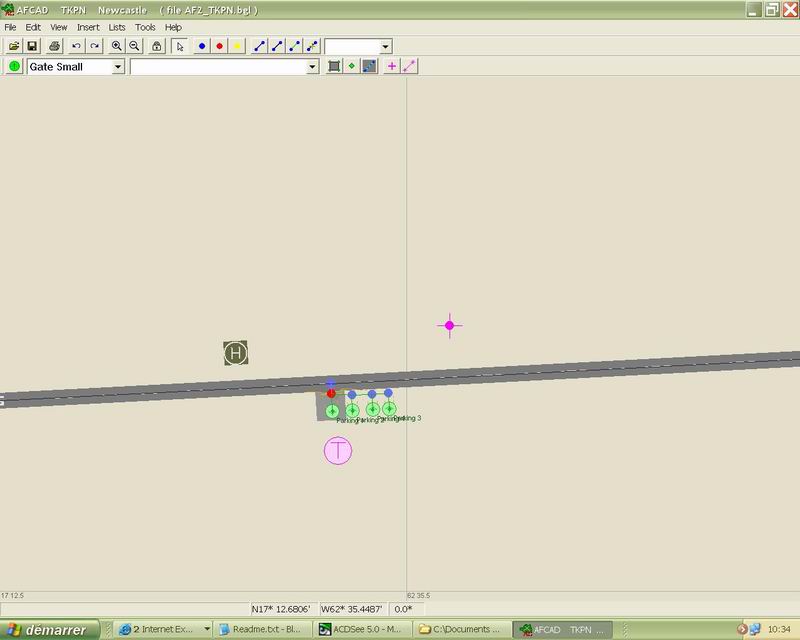800x640 pixels.
Task: Zoom in with magnifier plus icon
Action: click(x=117, y=46)
